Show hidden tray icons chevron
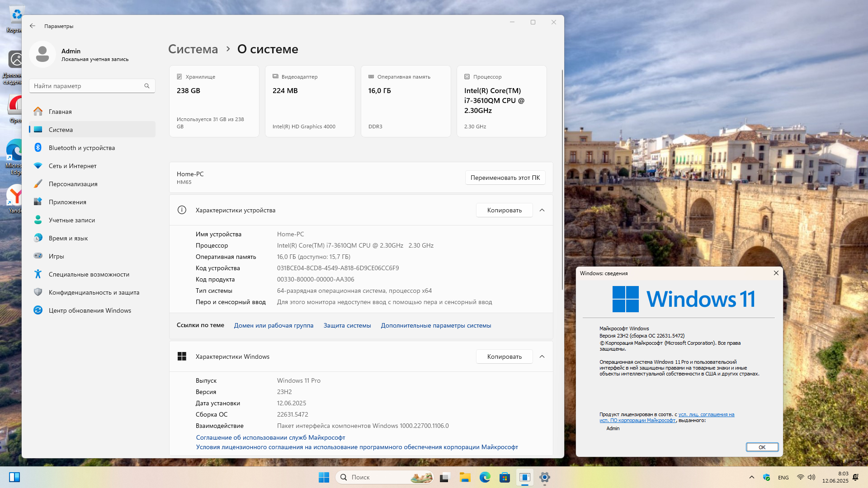Viewport: 868px width, 488px height. tap(751, 477)
